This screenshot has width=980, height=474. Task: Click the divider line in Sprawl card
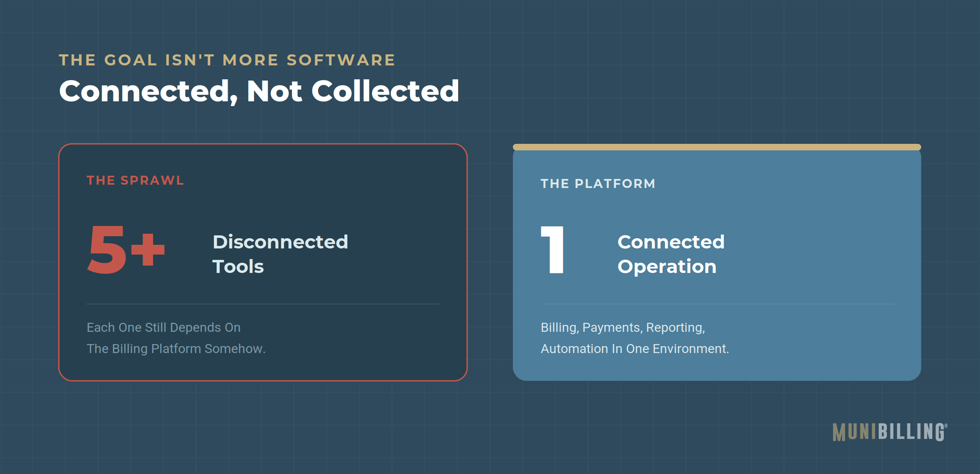click(263, 304)
